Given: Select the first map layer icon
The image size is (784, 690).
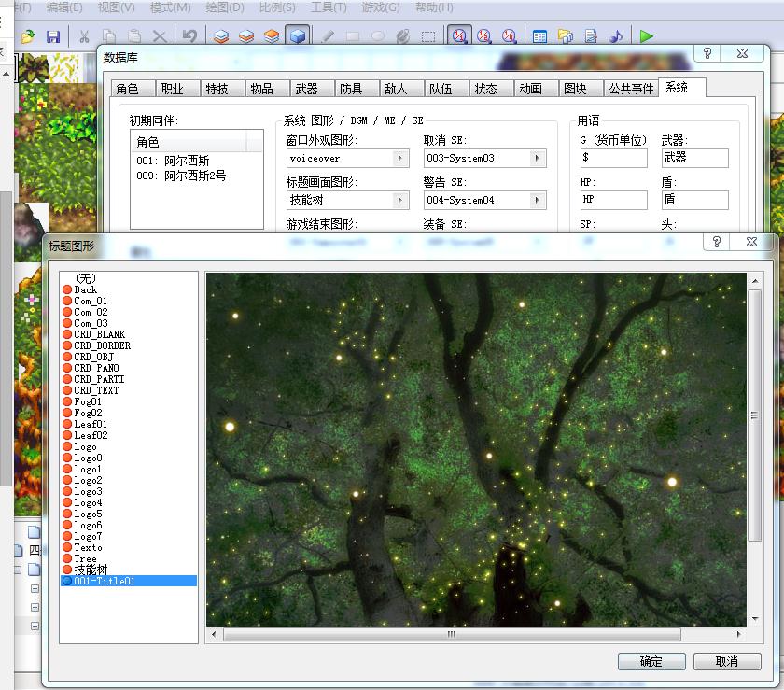Looking at the screenshot, I should pyautogui.click(x=221, y=36).
